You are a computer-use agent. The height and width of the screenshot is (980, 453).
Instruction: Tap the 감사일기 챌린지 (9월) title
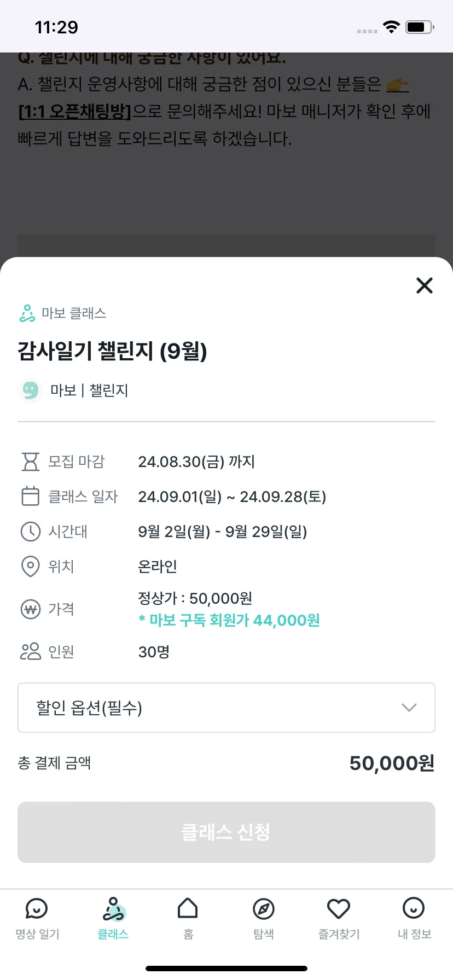click(x=113, y=351)
